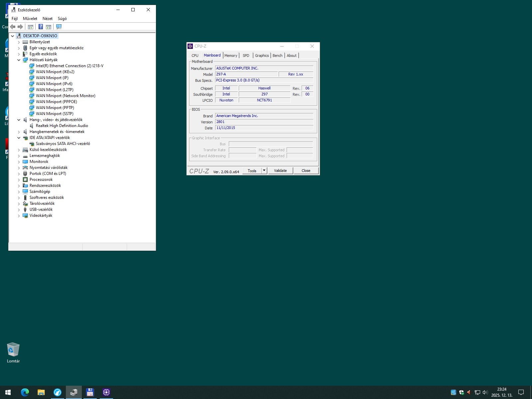Click the WAN Miniport (IPv6) network icon
This screenshot has height=399, width=532.
point(32,84)
